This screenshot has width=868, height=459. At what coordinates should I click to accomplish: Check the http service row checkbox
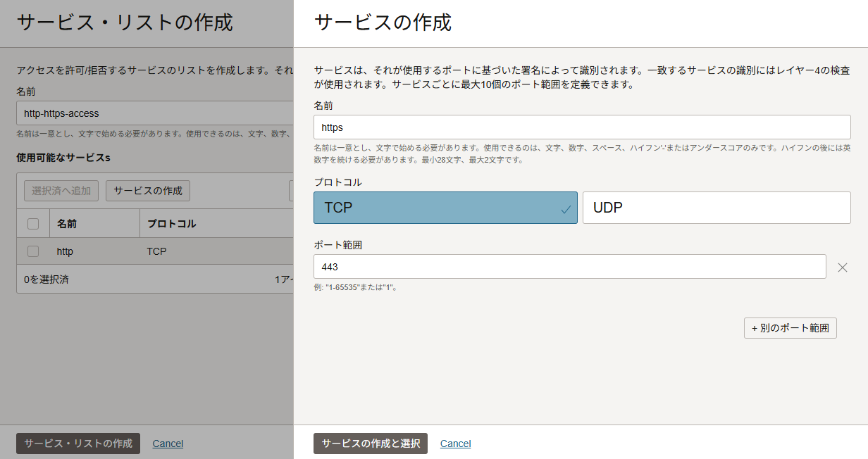tap(33, 251)
